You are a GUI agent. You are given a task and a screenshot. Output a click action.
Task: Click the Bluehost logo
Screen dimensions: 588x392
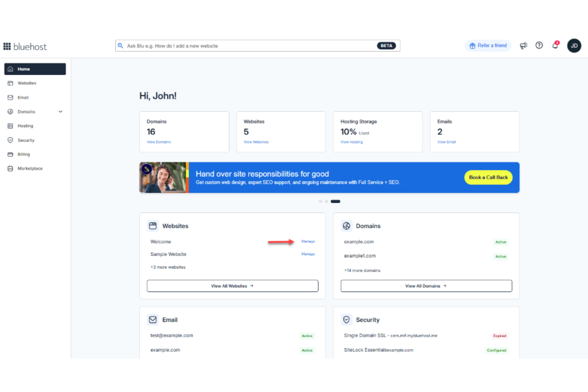click(x=25, y=46)
